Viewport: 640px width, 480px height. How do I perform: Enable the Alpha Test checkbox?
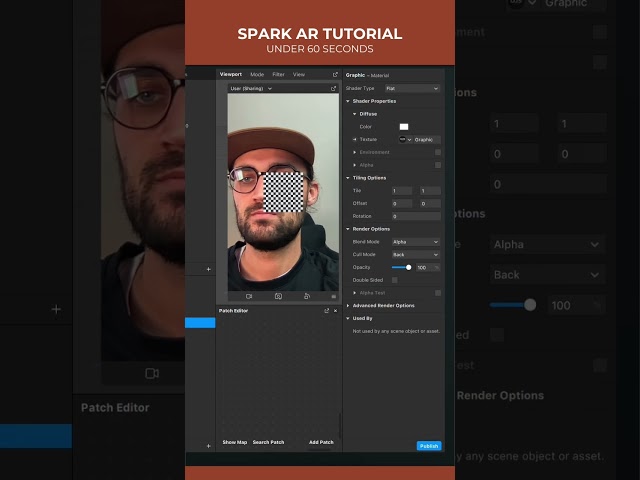pos(438,293)
